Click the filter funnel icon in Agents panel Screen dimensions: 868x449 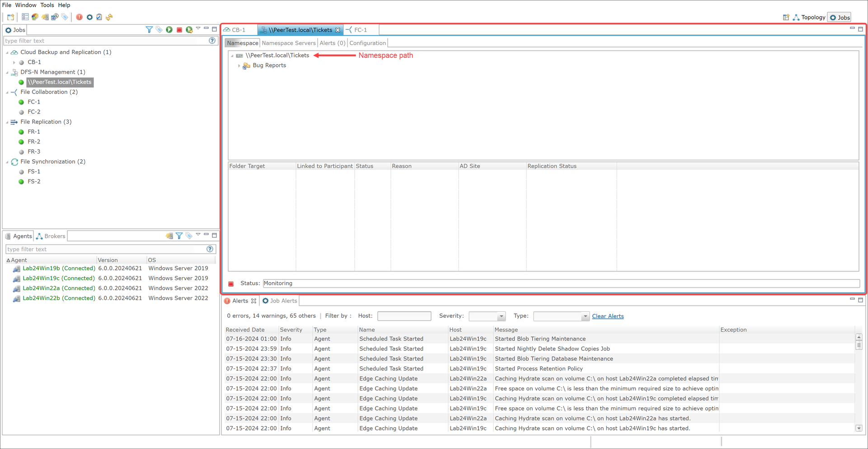179,236
